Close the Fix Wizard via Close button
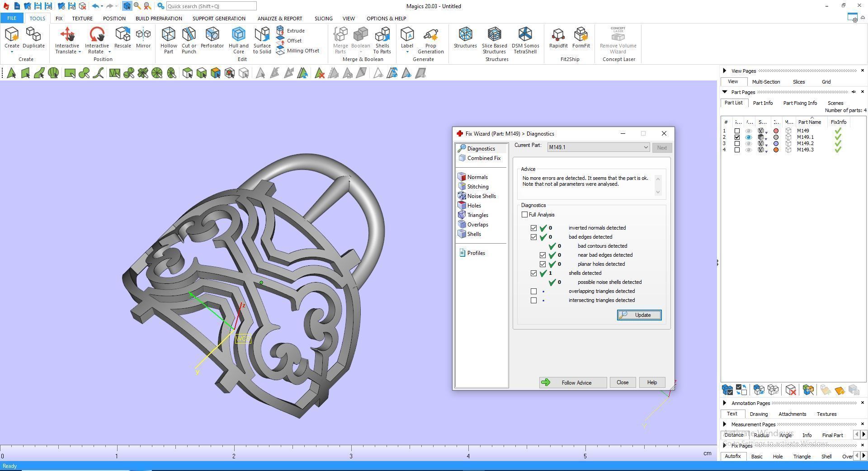The width and height of the screenshot is (868, 471). 623,382
